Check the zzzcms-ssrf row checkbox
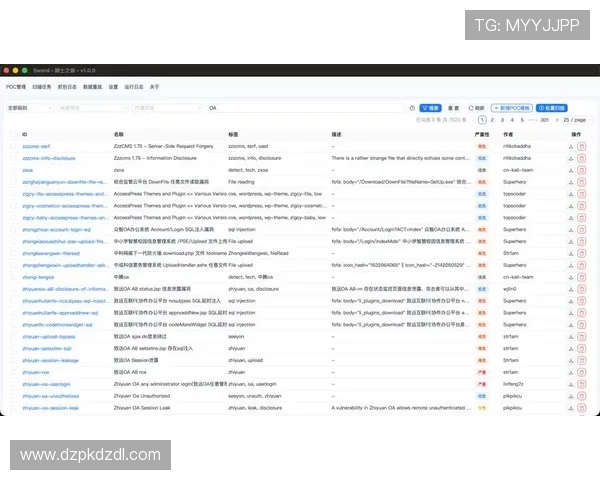600x480 pixels. [13, 146]
